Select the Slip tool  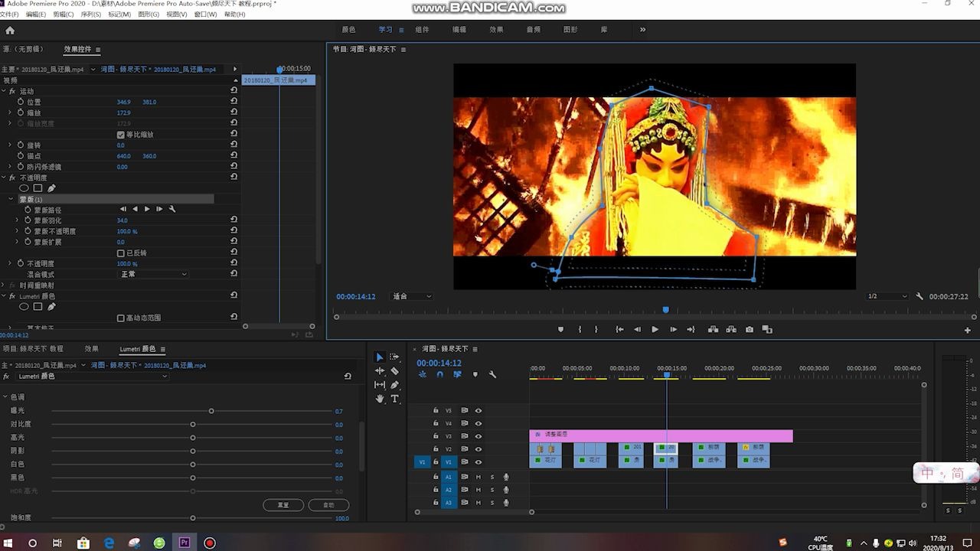tap(379, 385)
